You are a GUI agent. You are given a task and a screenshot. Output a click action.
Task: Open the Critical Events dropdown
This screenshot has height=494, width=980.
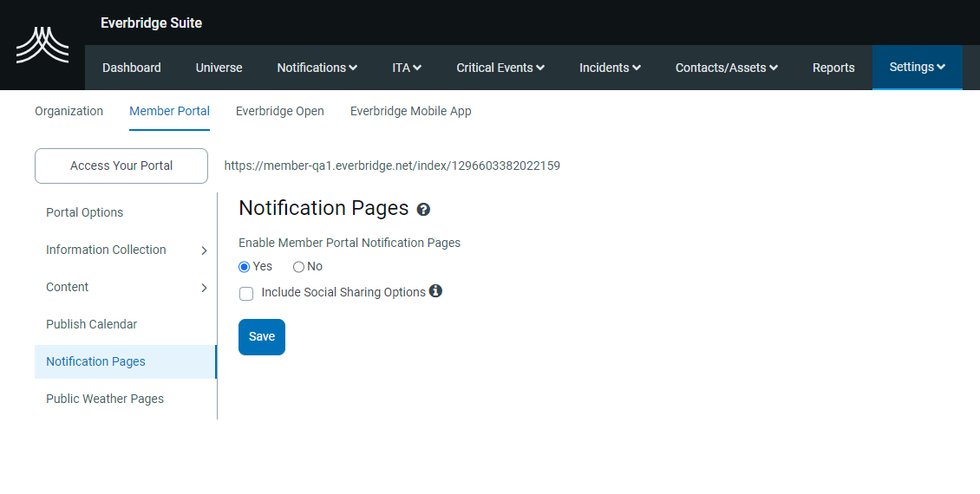(500, 68)
